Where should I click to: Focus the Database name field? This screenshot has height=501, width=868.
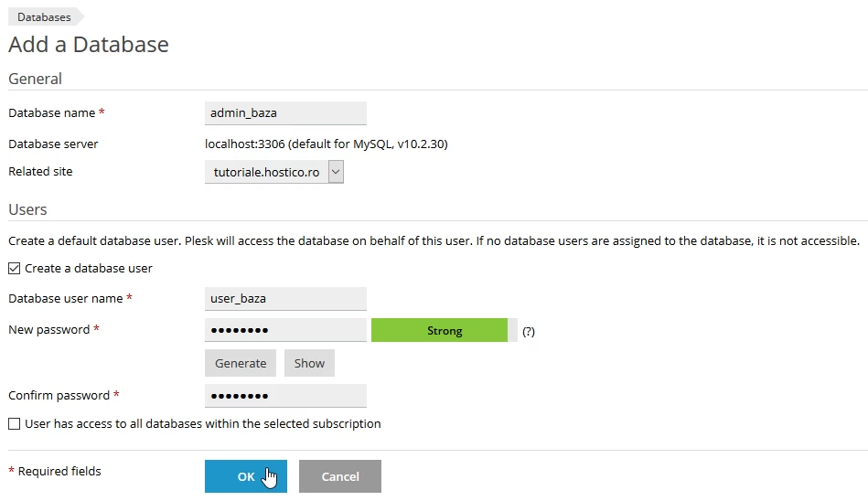click(x=285, y=113)
